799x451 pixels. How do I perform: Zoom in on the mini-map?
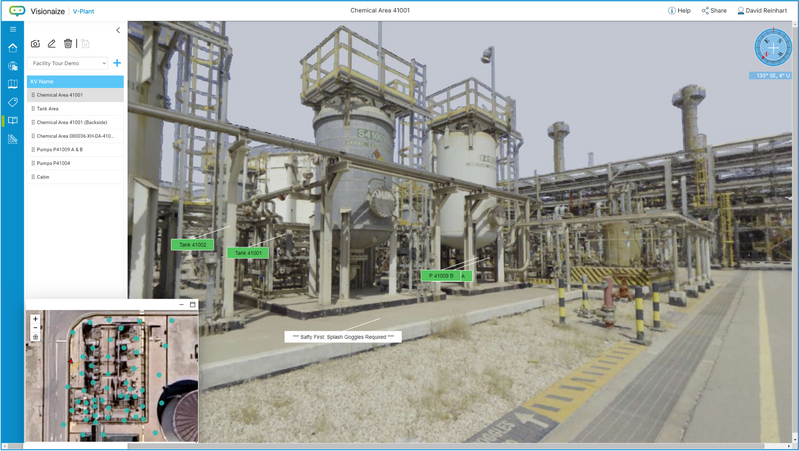35,319
